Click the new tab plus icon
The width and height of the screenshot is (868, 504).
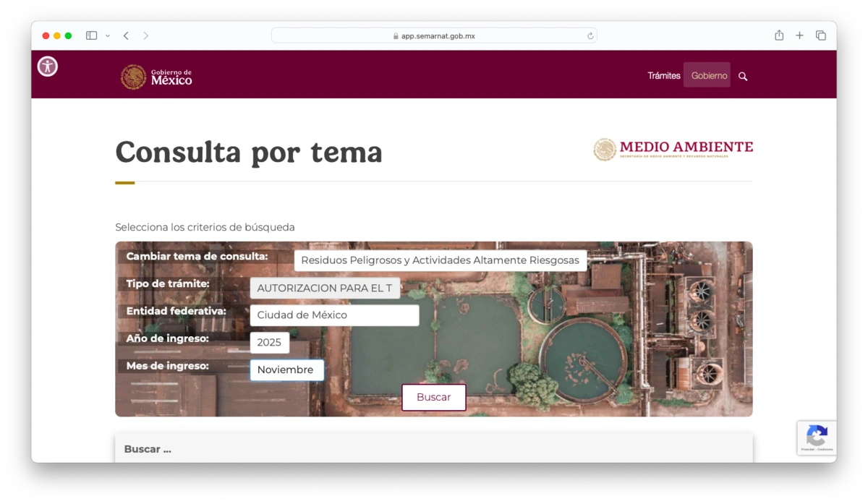click(x=799, y=35)
